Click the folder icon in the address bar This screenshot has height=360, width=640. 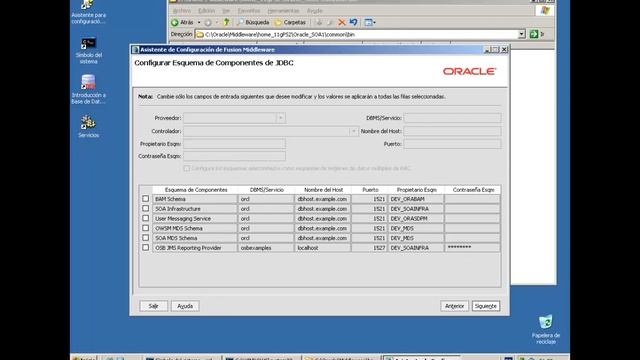pos(200,35)
